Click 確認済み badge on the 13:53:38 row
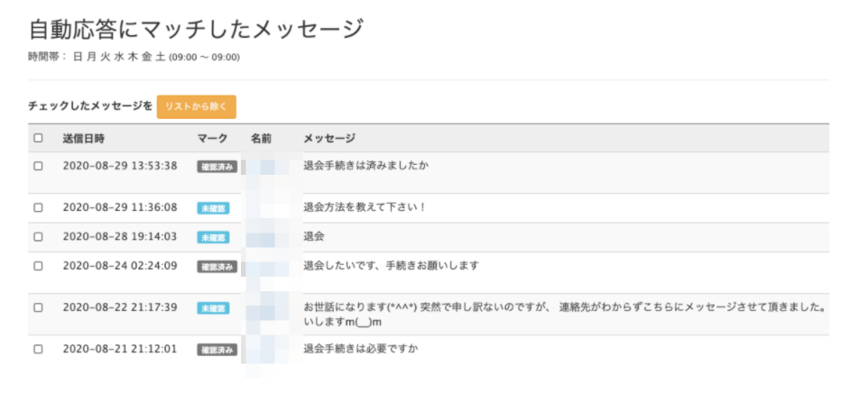Viewport: 868px width, 393px height. (x=217, y=167)
